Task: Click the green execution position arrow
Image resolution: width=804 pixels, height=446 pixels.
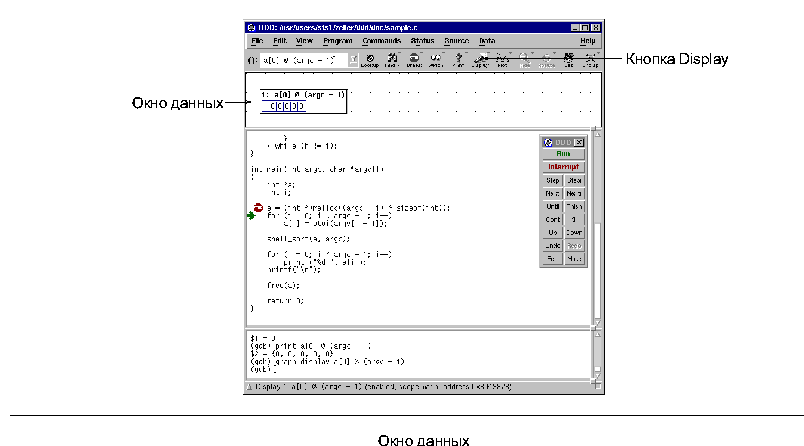Action: click(x=252, y=215)
